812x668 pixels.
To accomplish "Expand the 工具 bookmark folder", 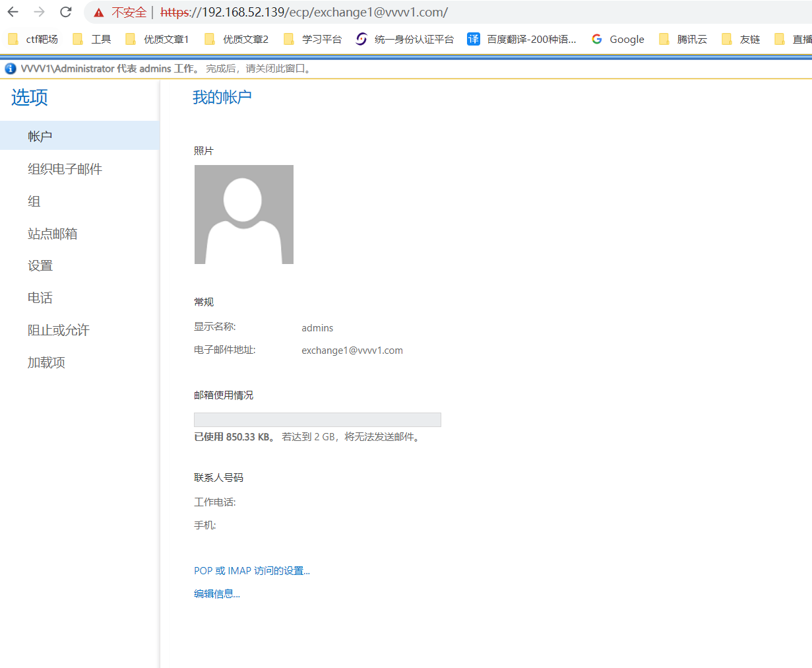I will [x=92, y=39].
